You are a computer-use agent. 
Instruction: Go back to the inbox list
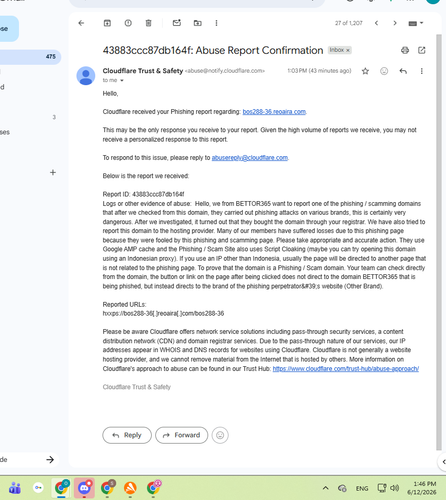pyautogui.click(x=81, y=23)
